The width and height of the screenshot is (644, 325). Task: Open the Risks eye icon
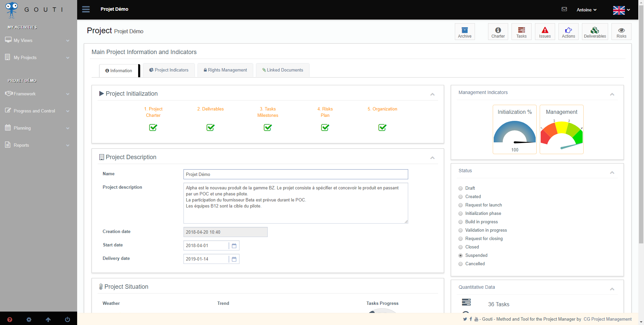pos(621,32)
